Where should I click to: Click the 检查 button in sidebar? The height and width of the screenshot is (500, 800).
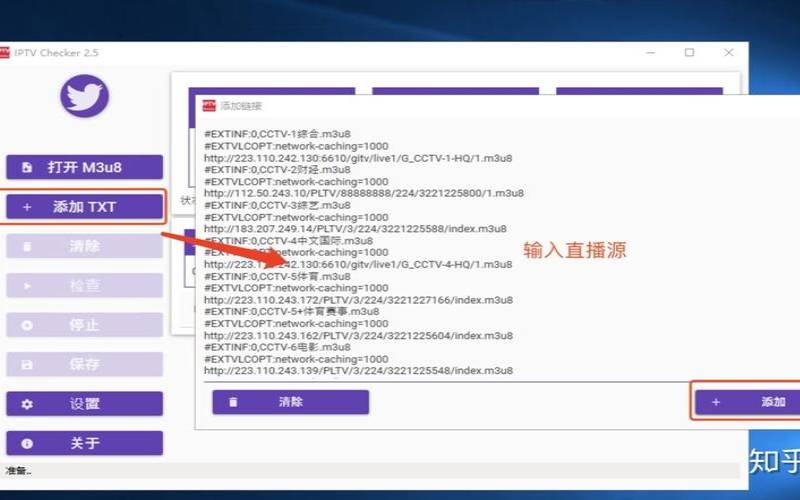tap(85, 286)
